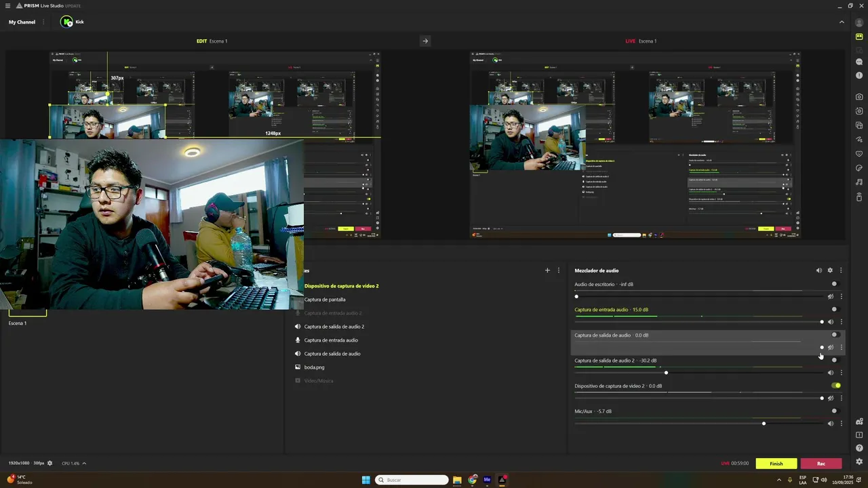Viewport: 868px width, 488px height.
Task: Mute Captura de entrada audio speaker icon
Action: click(831, 322)
